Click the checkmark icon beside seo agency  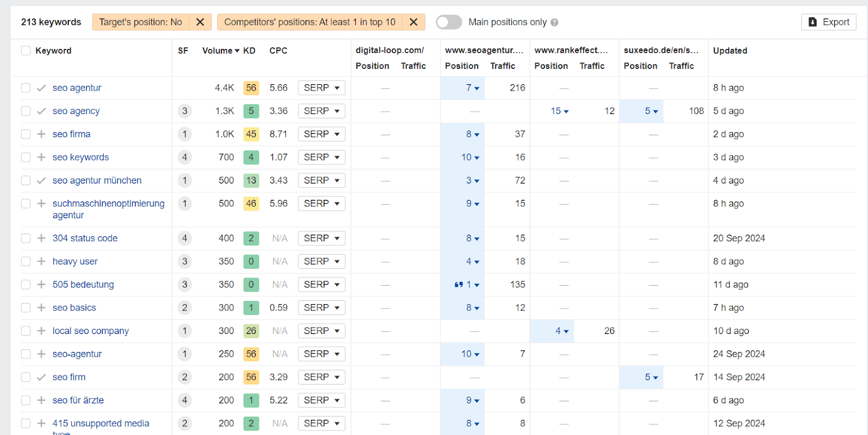41,111
